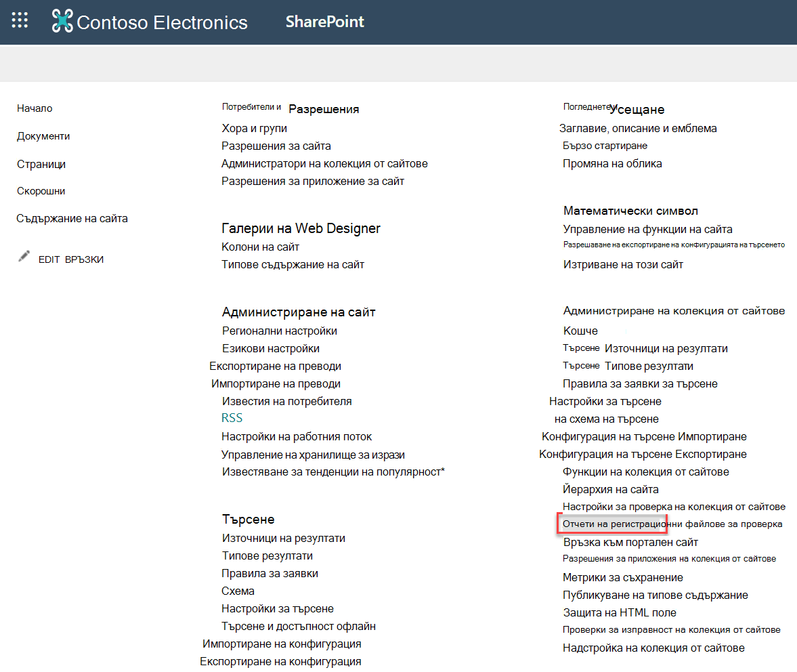
Task: Click the pencil icon beside EDIT ВРЪЗКИ
Action: (24, 256)
